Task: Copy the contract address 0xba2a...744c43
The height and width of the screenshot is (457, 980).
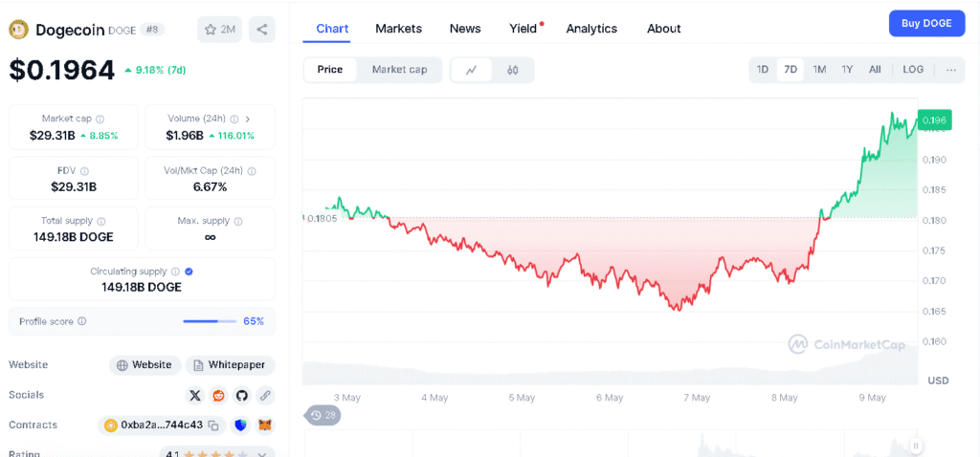Action: coord(213,425)
